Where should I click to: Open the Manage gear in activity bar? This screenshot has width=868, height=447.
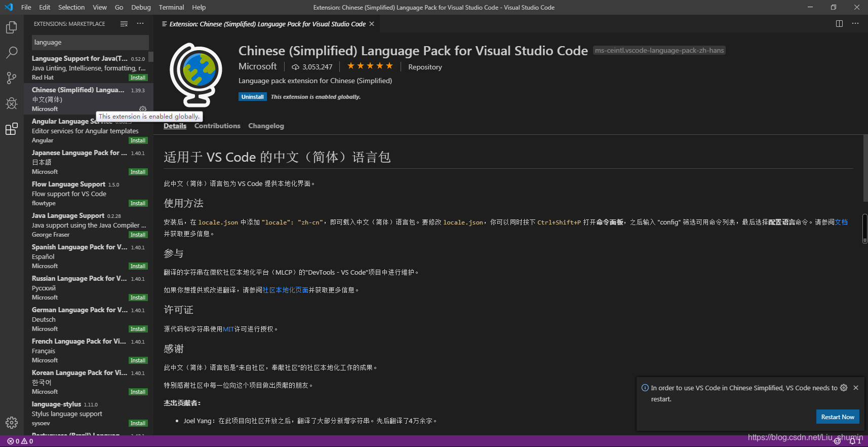point(11,422)
